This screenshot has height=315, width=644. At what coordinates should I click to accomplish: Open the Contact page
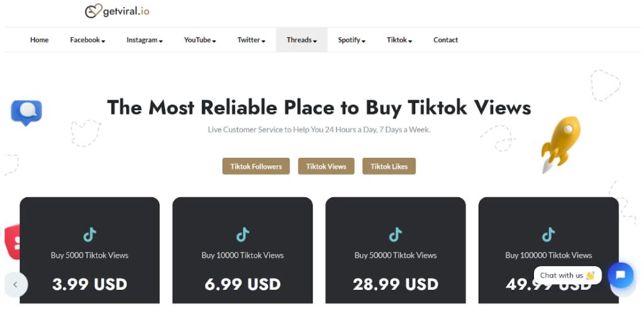[x=445, y=40]
